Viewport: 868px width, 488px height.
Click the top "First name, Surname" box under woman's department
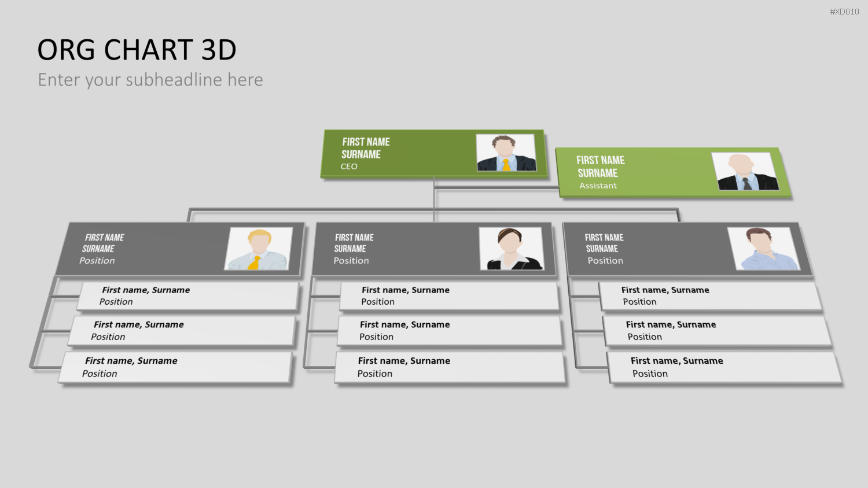(x=449, y=296)
